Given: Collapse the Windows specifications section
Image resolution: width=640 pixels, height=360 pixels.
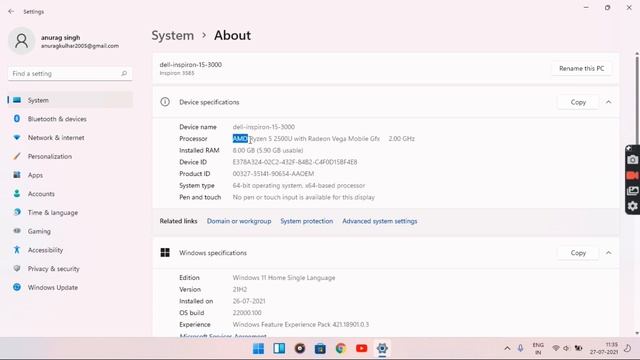Looking at the screenshot, I should click(609, 253).
